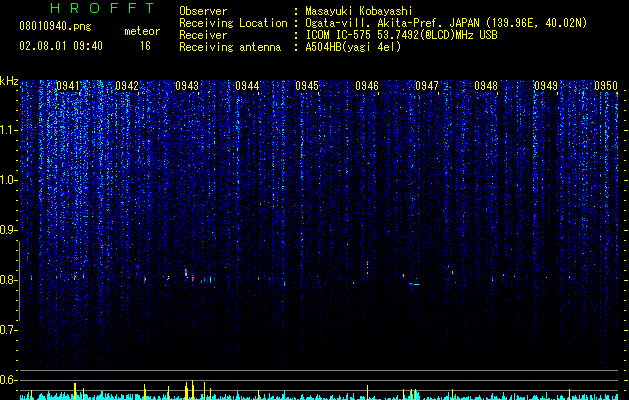The height and width of the screenshot is (400, 629).
Task: Click the 0943 time marker
Action: [x=187, y=86]
